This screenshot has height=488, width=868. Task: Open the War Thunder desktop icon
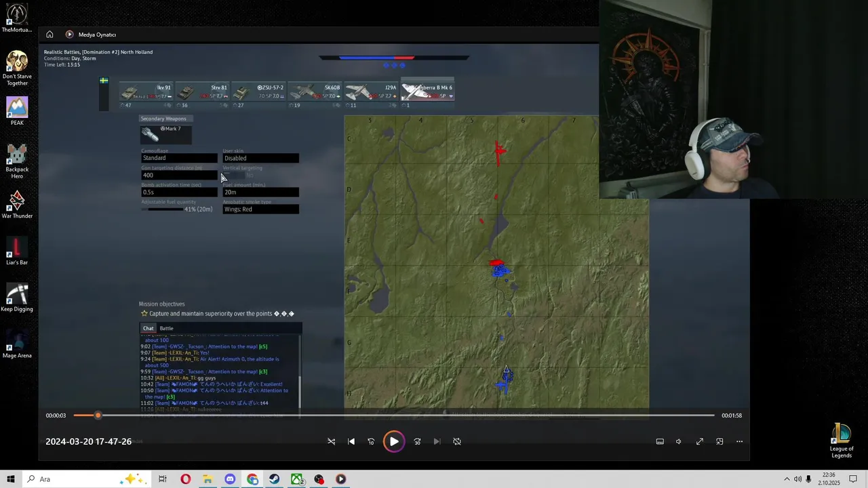pyautogui.click(x=17, y=204)
